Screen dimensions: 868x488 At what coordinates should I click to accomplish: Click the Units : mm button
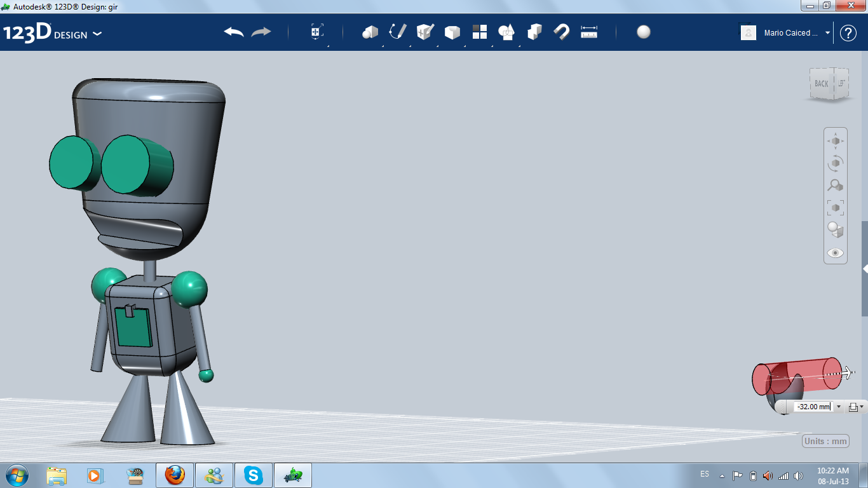click(826, 441)
